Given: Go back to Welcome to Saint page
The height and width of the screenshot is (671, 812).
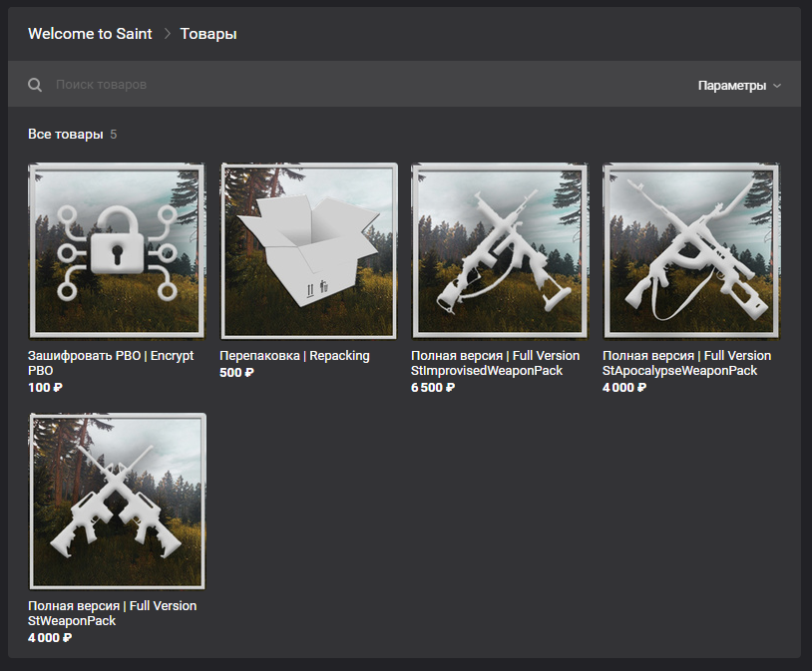Looking at the screenshot, I should (90, 34).
